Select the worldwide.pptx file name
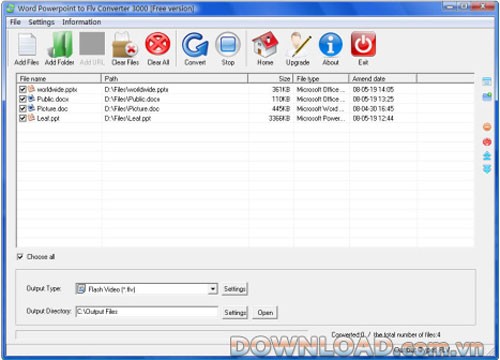500x360 pixels. pyautogui.click(x=57, y=89)
